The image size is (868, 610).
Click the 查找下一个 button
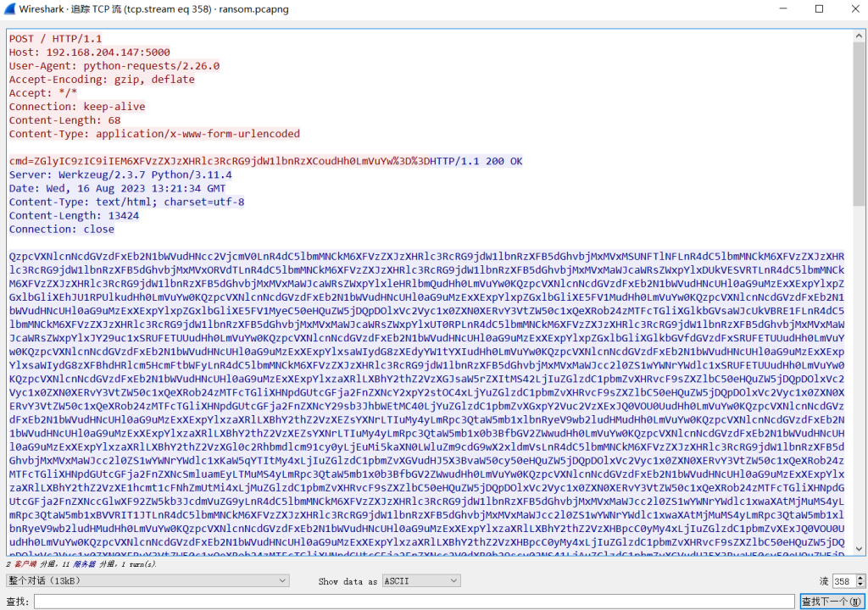click(x=832, y=602)
